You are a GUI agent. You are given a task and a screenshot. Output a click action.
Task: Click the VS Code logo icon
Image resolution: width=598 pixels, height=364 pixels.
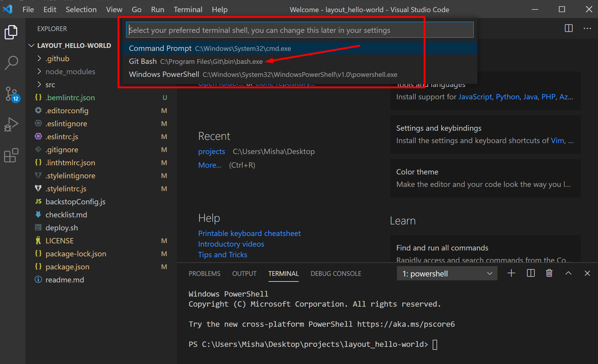[x=8, y=9]
